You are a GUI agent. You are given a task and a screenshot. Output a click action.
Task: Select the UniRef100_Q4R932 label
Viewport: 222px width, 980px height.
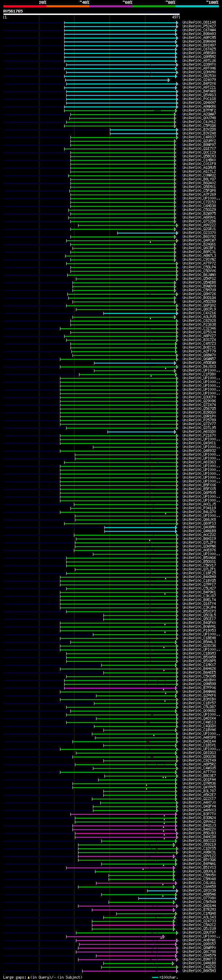(x=199, y=451)
